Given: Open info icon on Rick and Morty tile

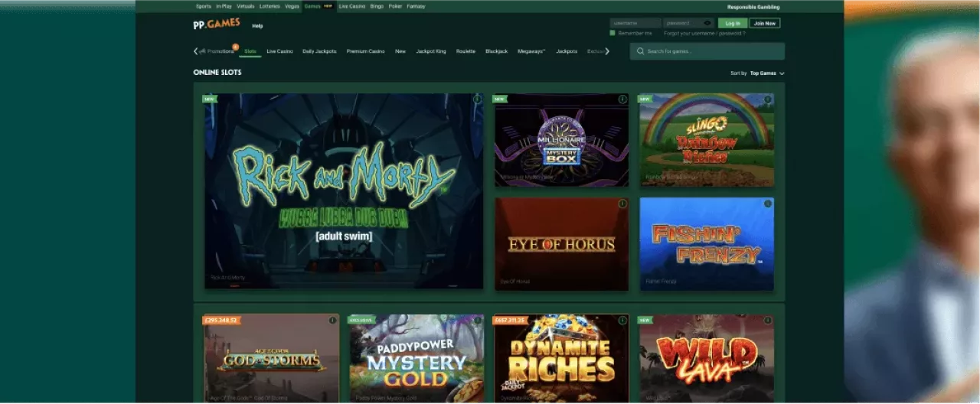Looking at the screenshot, I should 477,99.
